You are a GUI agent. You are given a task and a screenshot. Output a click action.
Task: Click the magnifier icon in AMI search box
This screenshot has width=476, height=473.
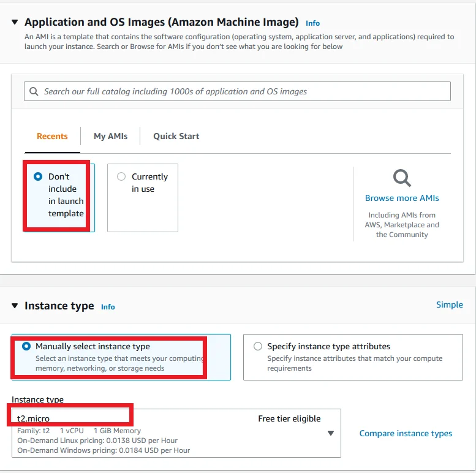pyautogui.click(x=34, y=91)
